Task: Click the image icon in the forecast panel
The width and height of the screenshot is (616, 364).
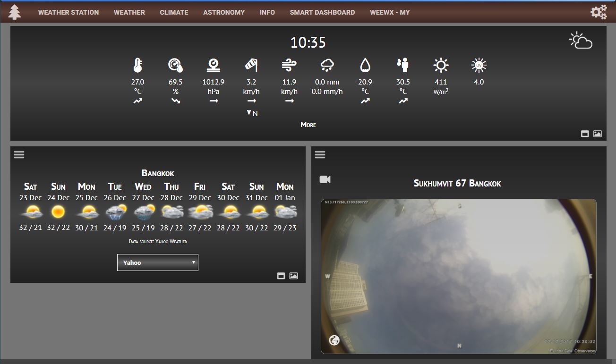Action: click(x=293, y=276)
